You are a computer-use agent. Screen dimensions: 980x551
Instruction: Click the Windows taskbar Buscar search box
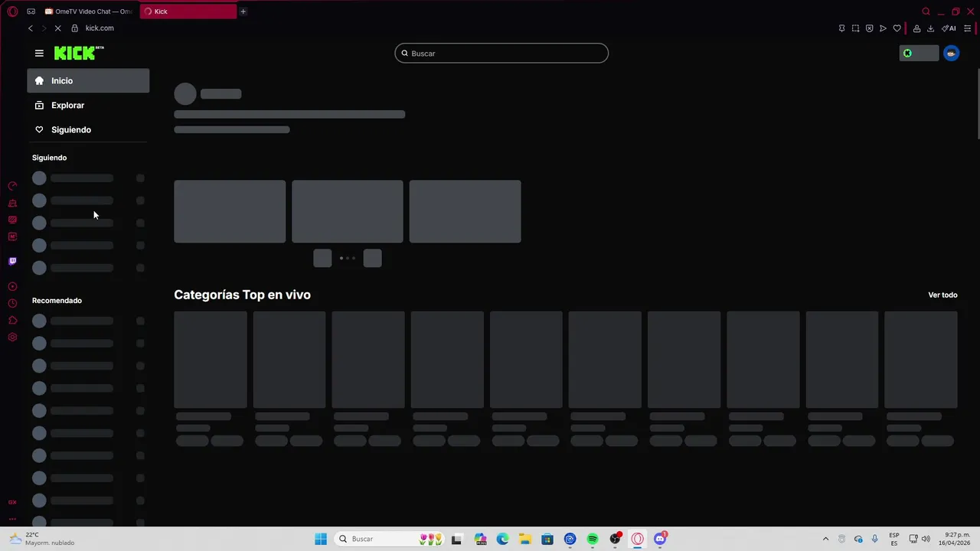pos(390,539)
